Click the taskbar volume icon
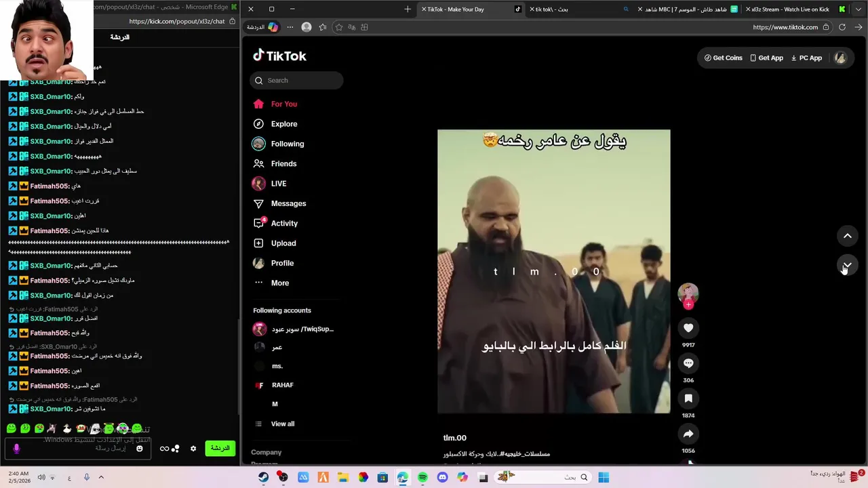The width and height of the screenshot is (868, 488). pyautogui.click(x=41, y=477)
